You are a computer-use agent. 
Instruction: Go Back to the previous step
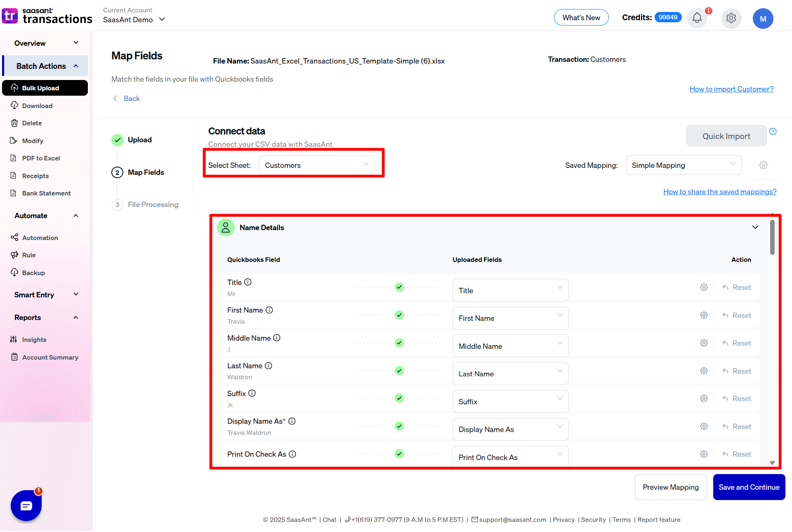click(x=127, y=99)
